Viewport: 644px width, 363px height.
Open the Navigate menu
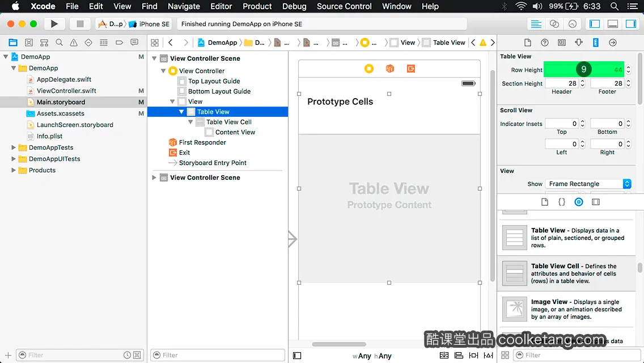coord(184,6)
